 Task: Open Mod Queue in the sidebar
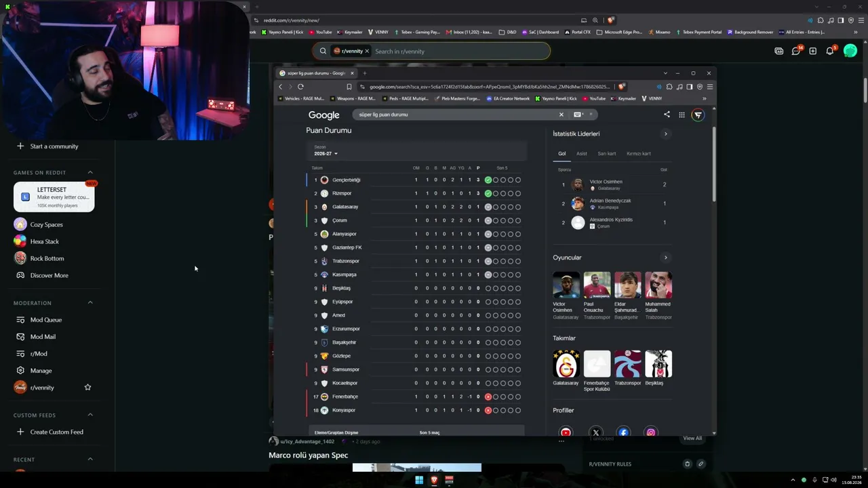pyautogui.click(x=46, y=320)
